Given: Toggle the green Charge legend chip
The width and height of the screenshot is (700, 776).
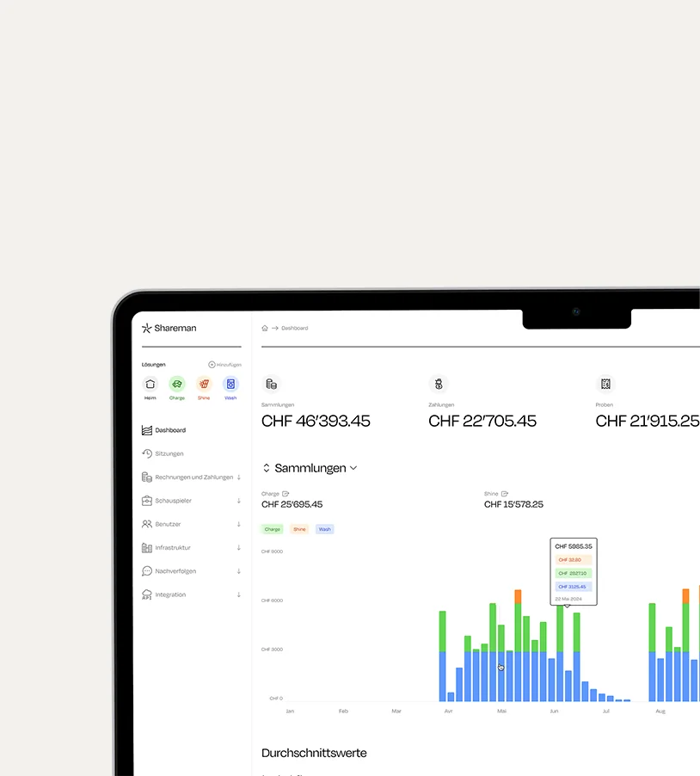Looking at the screenshot, I should tap(273, 529).
